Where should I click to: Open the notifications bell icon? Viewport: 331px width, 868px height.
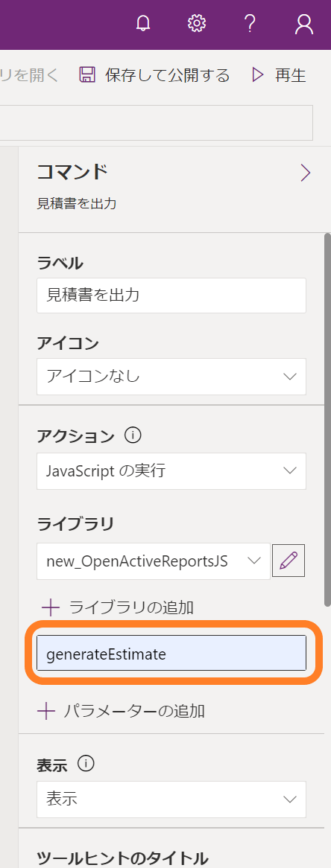[143, 24]
